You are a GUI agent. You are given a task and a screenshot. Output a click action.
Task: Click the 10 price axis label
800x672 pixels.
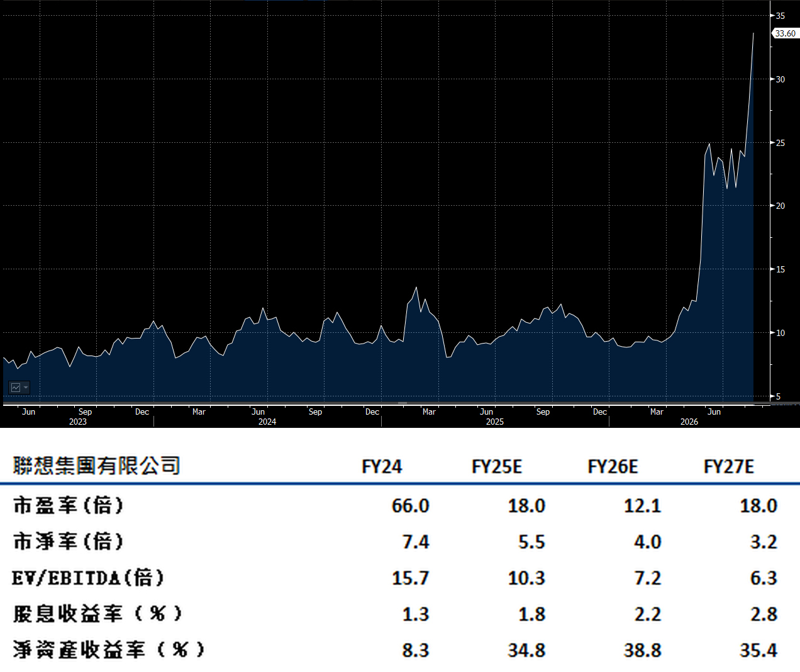point(780,333)
